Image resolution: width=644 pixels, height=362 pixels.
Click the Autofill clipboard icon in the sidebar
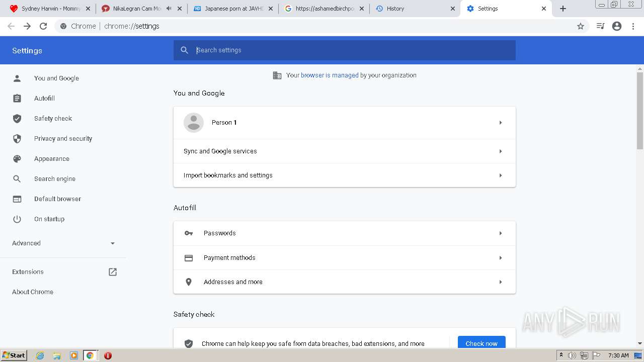point(17,99)
